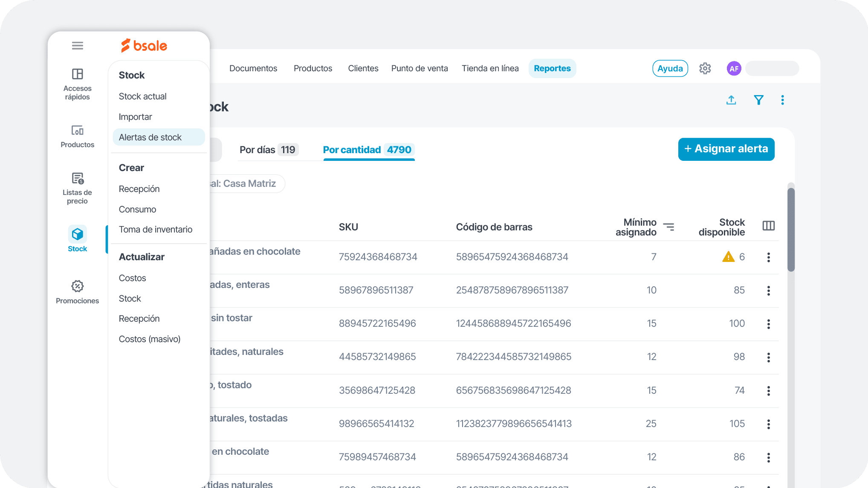
Task: Open row menu for SKU 75924368468734
Action: (x=768, y=257)
